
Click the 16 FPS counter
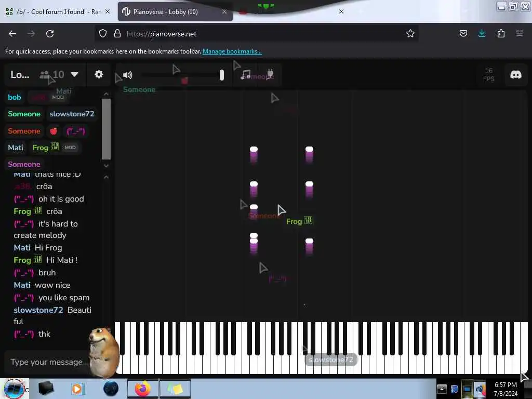click(x=488, y=75)
